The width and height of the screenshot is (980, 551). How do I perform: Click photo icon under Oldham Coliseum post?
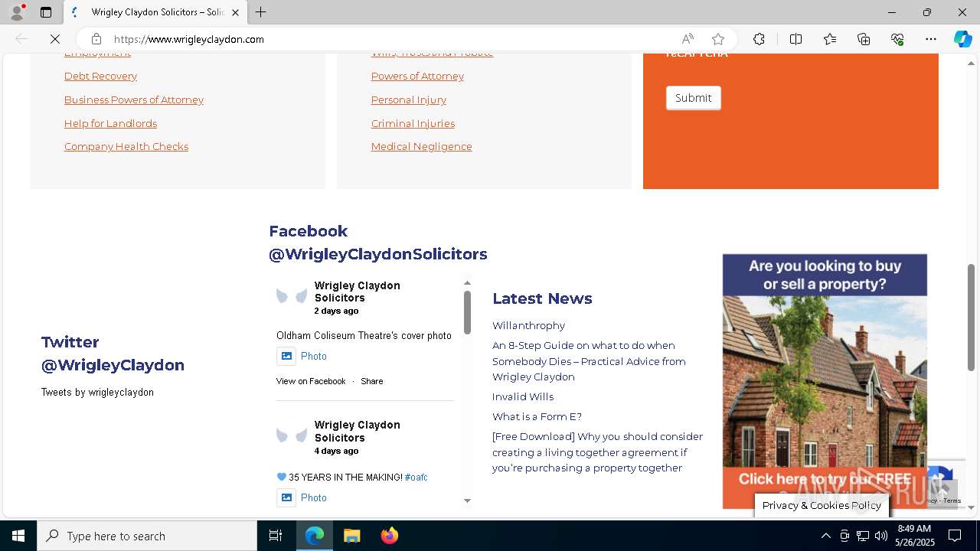pyautogui.click(x=286, y=356)
